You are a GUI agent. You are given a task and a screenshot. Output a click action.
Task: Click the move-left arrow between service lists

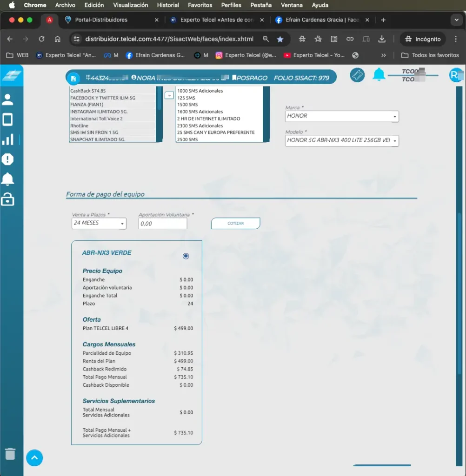[169, 96]
